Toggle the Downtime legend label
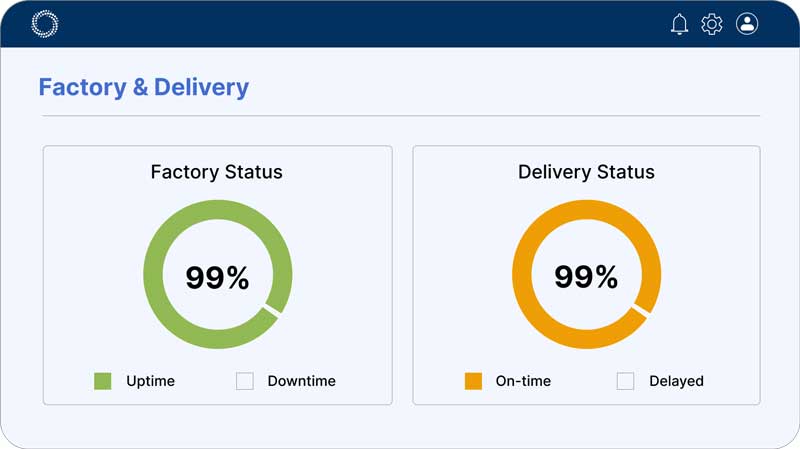Viewport: 800px width, 449px height. 301,381
